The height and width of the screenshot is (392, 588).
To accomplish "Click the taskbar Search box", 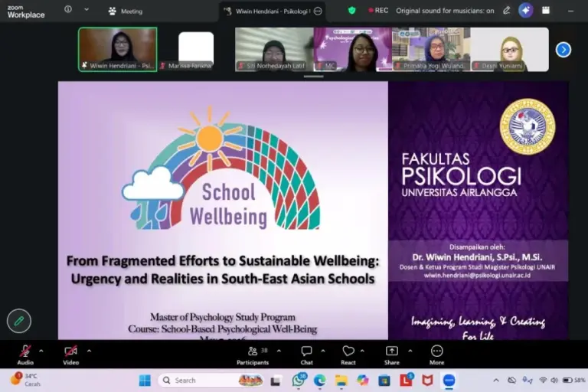I will (x=211, y=381).
